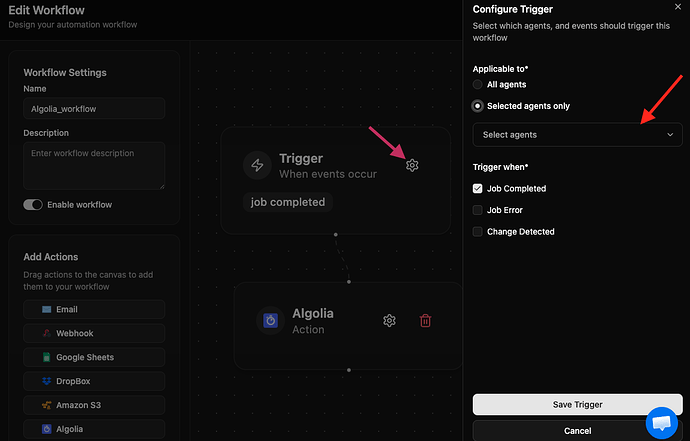Click the Trigger node title
The height and width of the screenshot is (441, 690).
pyautogui.click(x=301, y=158)
